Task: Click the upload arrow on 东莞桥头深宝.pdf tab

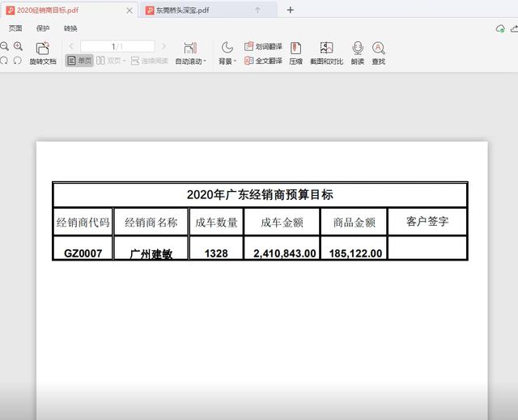Action: click(x=257, y=11)
